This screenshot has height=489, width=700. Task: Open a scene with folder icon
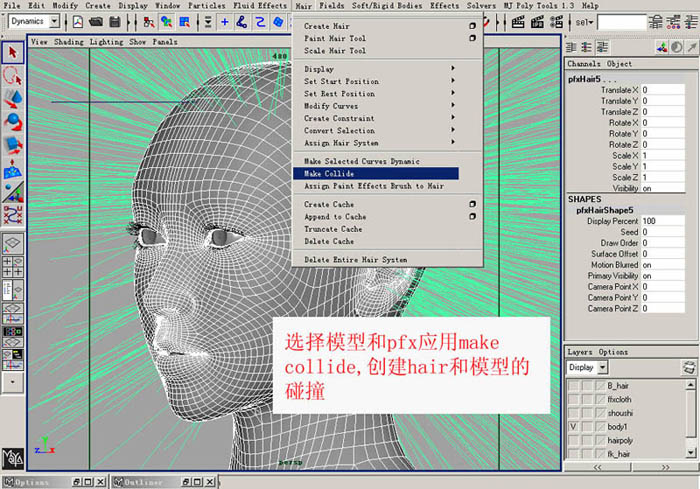click(x=96, y=21)
